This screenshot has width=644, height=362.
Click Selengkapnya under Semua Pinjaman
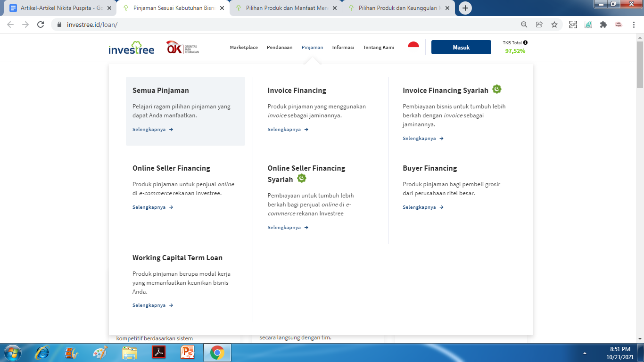pyautogui.click(x=153, y=129)
